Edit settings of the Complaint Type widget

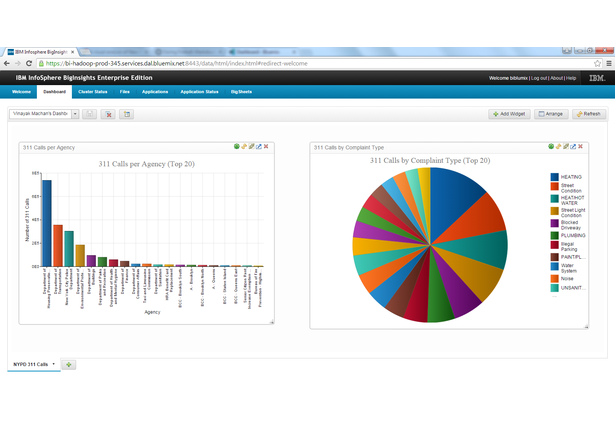(566, 146)
